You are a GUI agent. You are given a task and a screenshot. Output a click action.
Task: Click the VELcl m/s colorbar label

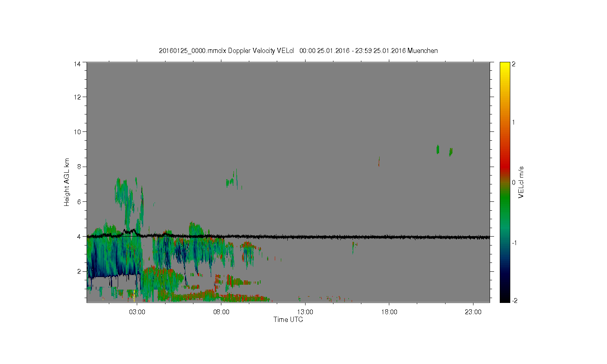(x=521, y=182)
